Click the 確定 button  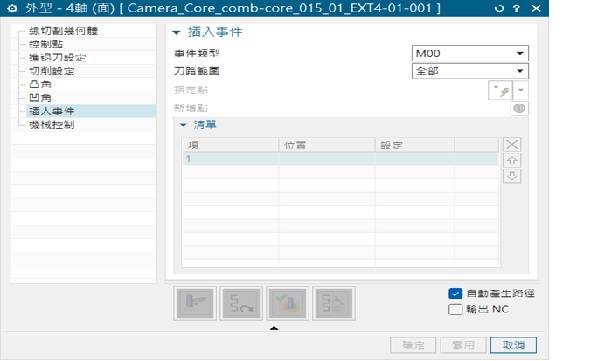click(413, 345)
